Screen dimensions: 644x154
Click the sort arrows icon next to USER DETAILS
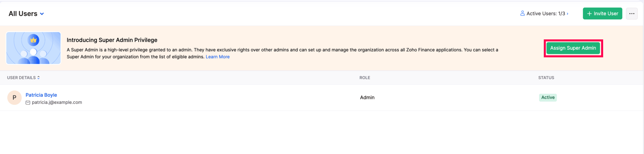coord(38,78)
